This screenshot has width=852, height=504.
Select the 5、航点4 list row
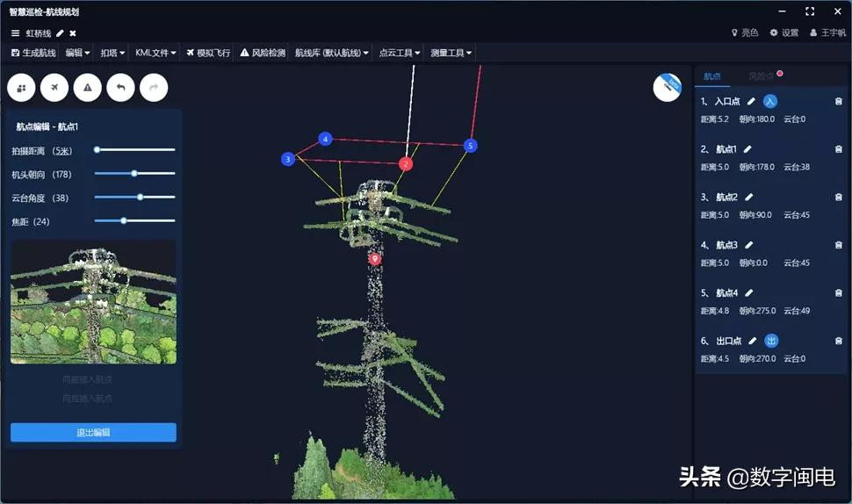[771, 301]
